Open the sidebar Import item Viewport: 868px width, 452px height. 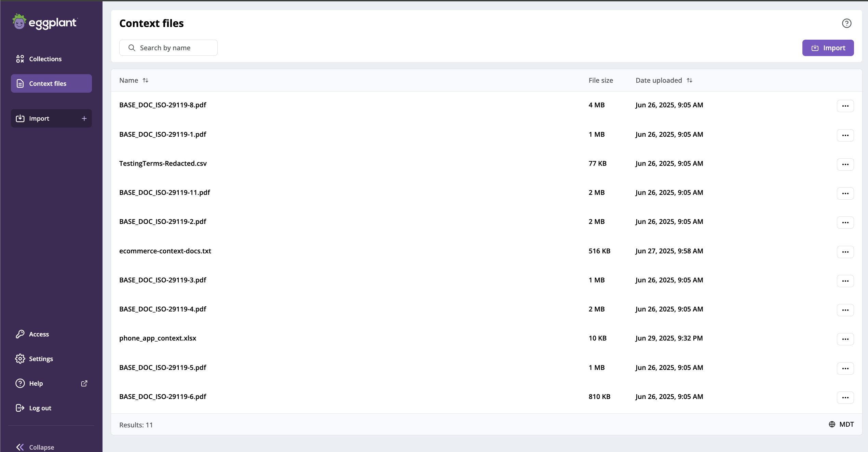tap(51, 118)
